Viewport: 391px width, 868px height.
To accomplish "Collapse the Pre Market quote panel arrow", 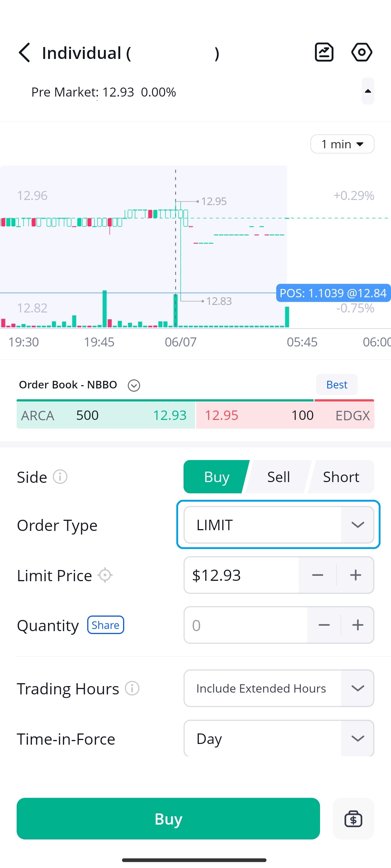I will click(368, 91).
